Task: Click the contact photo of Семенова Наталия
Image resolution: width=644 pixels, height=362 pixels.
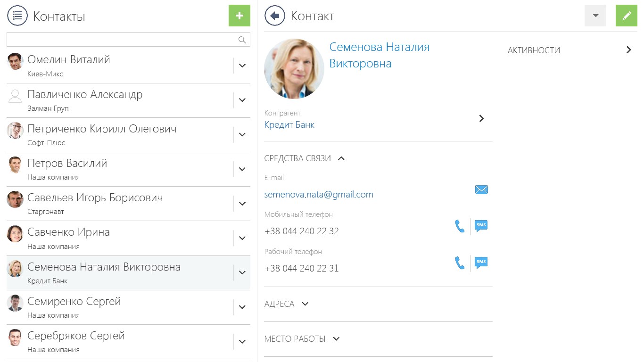Action: pyautogui.click(x=294, y=69)
